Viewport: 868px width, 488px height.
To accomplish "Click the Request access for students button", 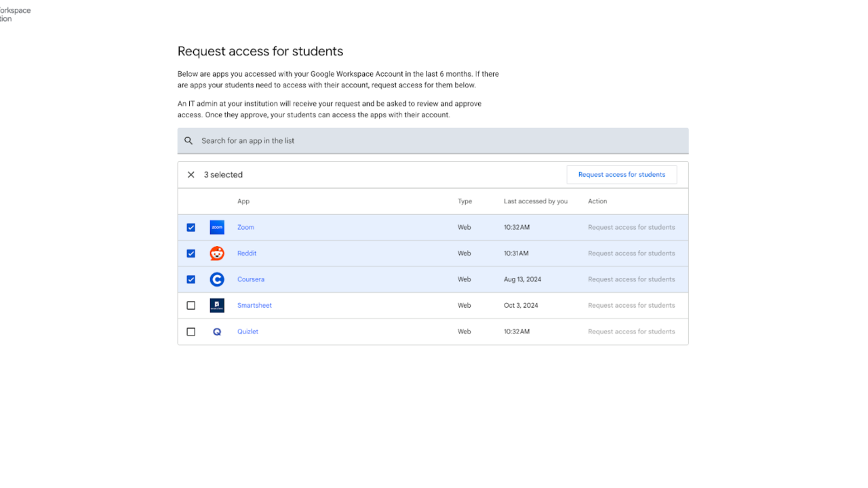I will pos(622,175).
